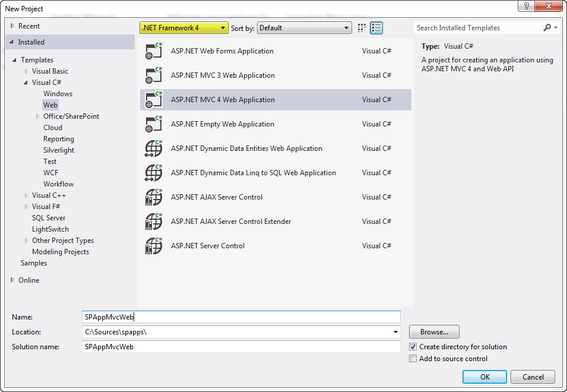Confirm with the OK button
This screenshot has height=392, width=567.
[484, 377]
